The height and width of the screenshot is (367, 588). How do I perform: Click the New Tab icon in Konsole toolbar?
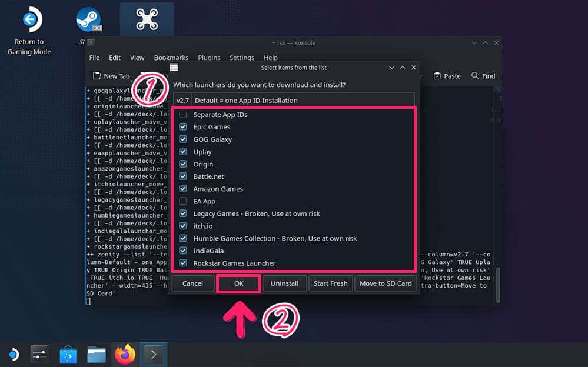[97, 76]
